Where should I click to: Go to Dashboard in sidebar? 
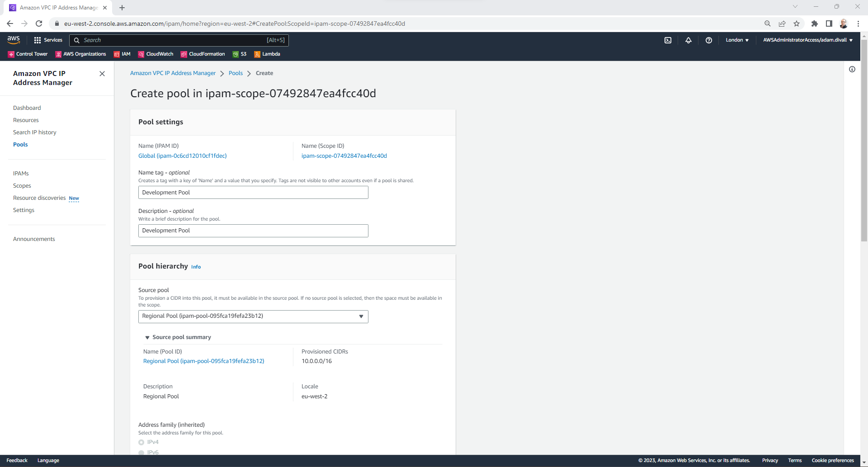coord(27,108)
